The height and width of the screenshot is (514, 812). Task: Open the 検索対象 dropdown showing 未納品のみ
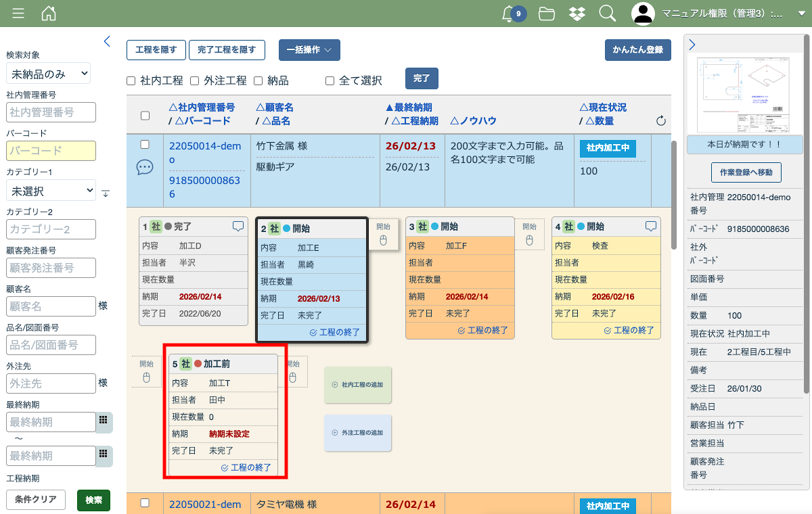48,74
